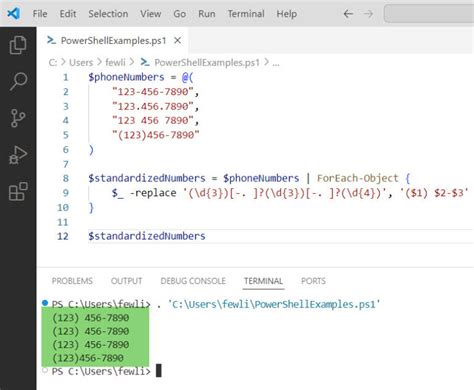Switch to the PORTS panel tab

(313, 281)
